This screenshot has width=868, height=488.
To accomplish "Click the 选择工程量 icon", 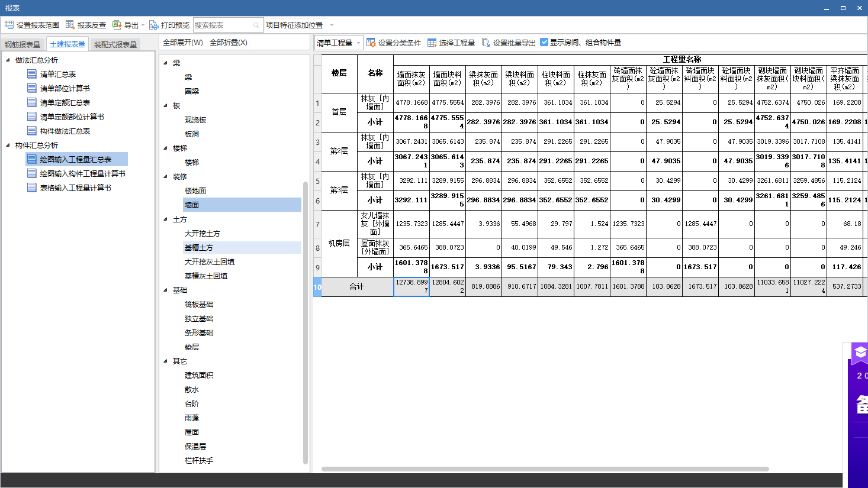I will tap(432, 43).
